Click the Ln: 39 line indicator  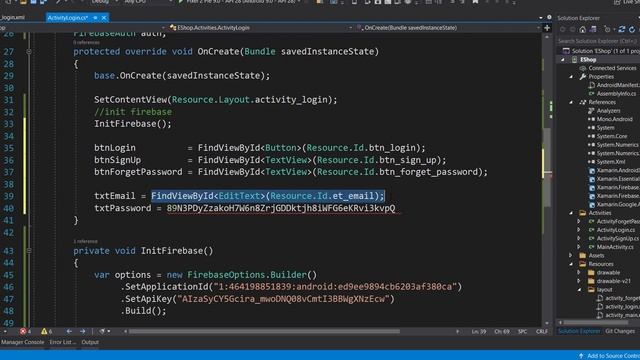point(479,331)
